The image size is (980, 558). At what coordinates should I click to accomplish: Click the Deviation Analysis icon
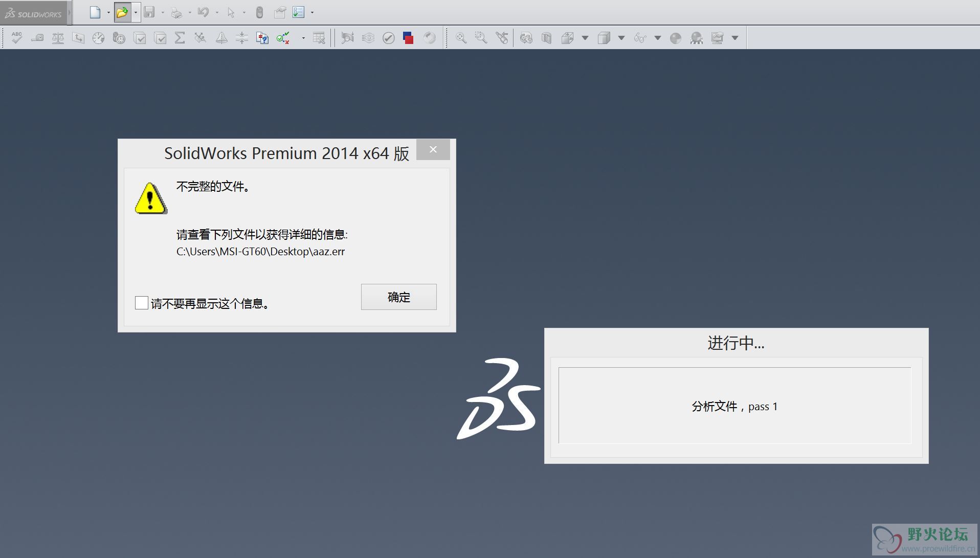click(201, 38)
